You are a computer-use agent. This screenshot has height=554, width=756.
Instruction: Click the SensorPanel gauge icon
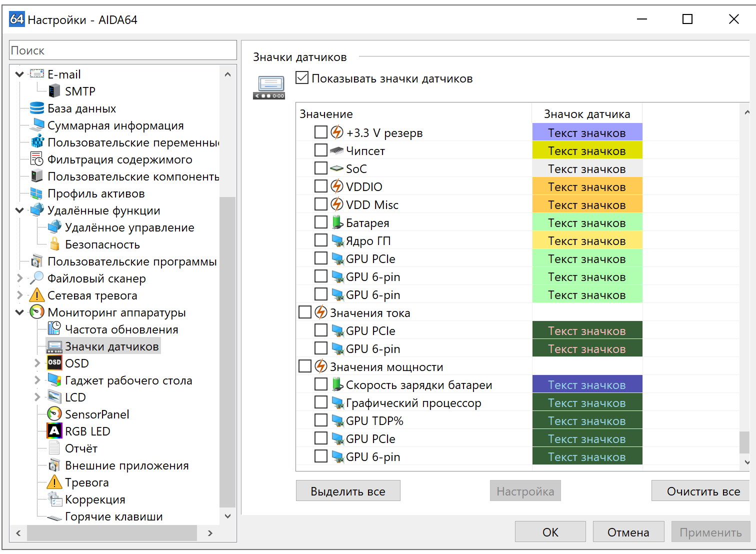pos(54,414)
